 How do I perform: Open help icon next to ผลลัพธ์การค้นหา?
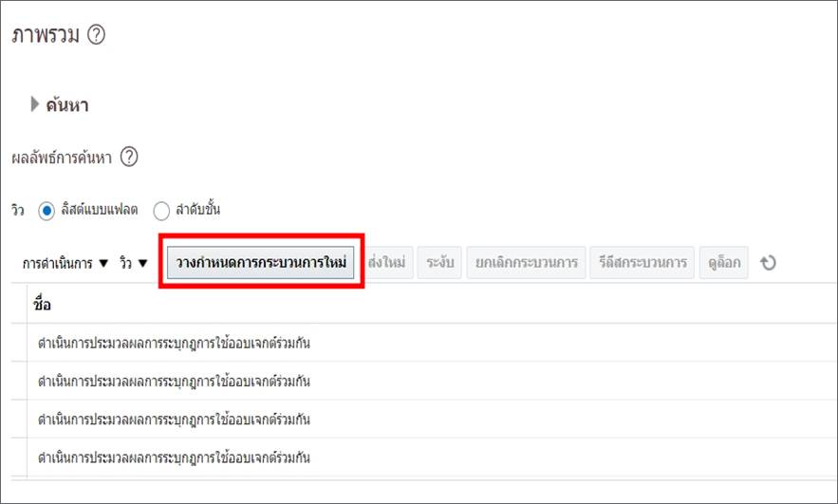click(129, 158)
